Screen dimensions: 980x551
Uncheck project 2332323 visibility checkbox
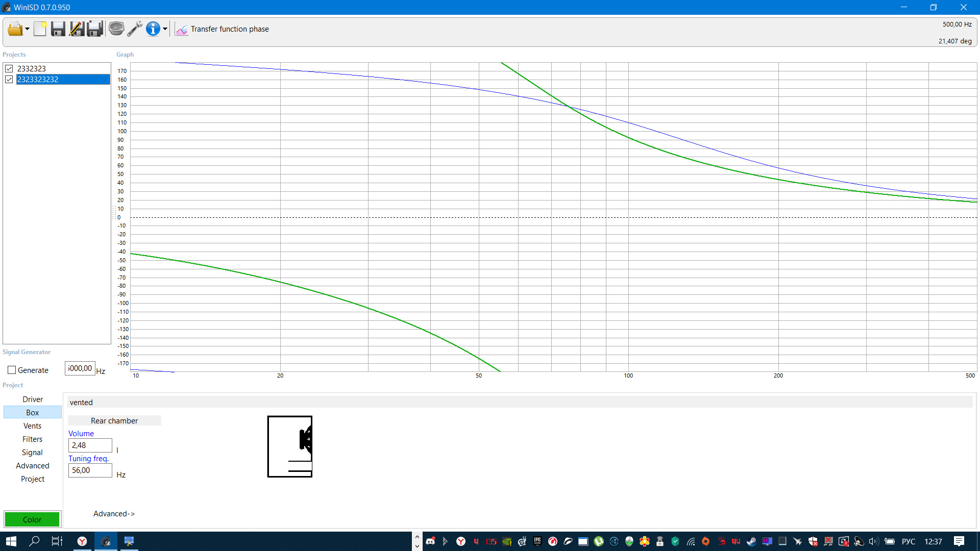coord(9,68)
